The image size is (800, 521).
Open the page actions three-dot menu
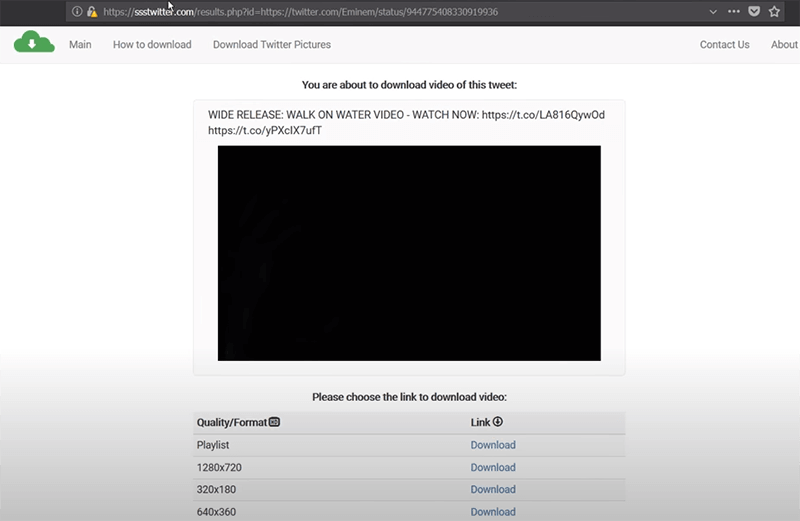coord(734,11)
